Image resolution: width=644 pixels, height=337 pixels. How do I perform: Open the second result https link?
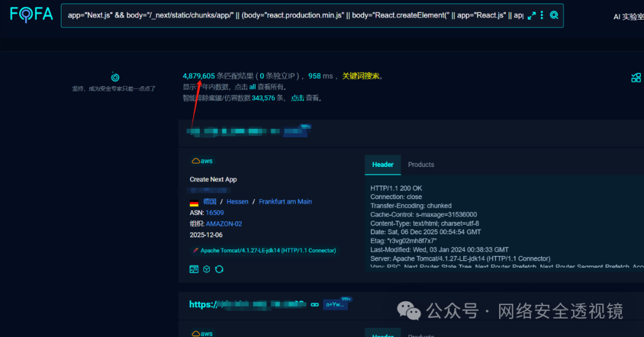point(247,305)
